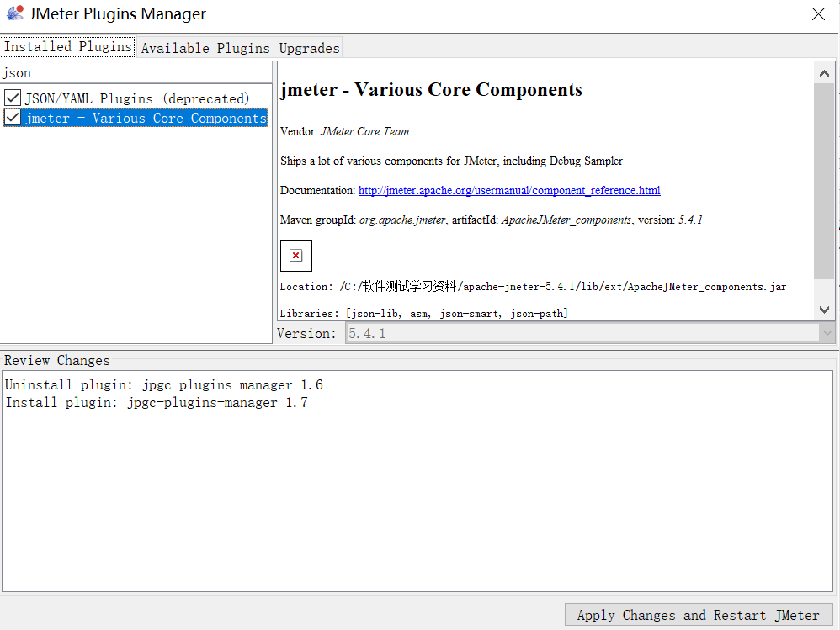Click the Review Changes label
The image size is (840, 630).
(56, 360)
